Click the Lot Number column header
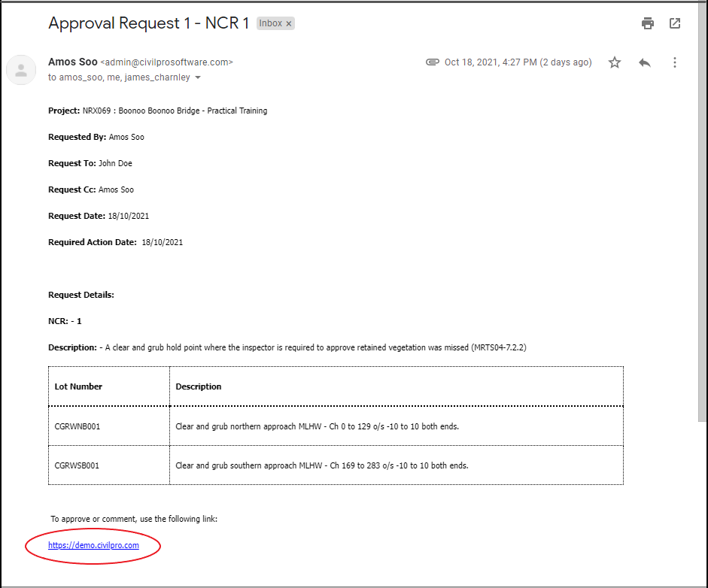The width and height of the screenshot is (708, 588). 78,386
